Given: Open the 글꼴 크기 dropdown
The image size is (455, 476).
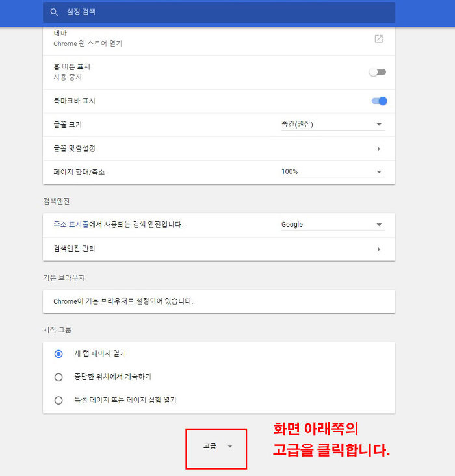Looking at the screenshot, I should tap(333, 125).
